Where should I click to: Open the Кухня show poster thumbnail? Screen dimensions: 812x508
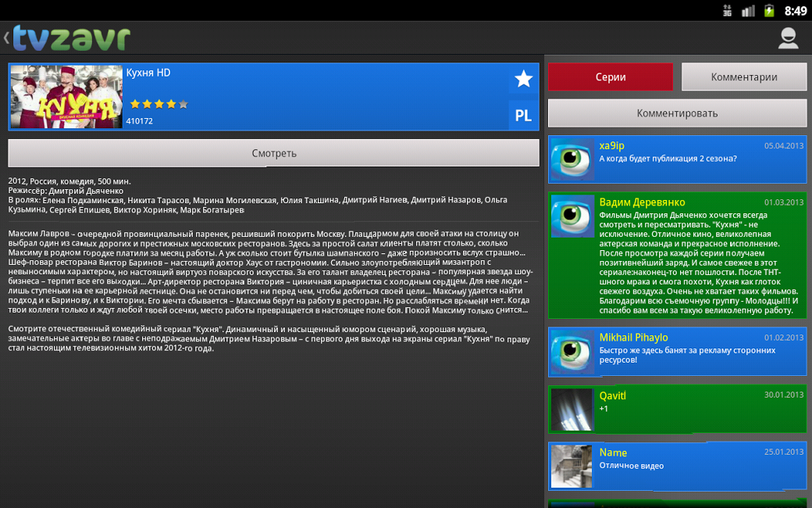tap(66, 96)
